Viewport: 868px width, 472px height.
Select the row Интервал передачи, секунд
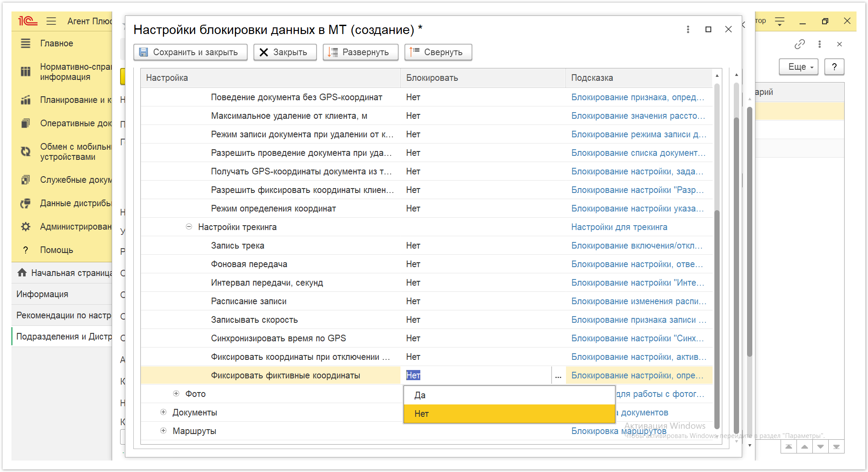click(x=426, y=283)
